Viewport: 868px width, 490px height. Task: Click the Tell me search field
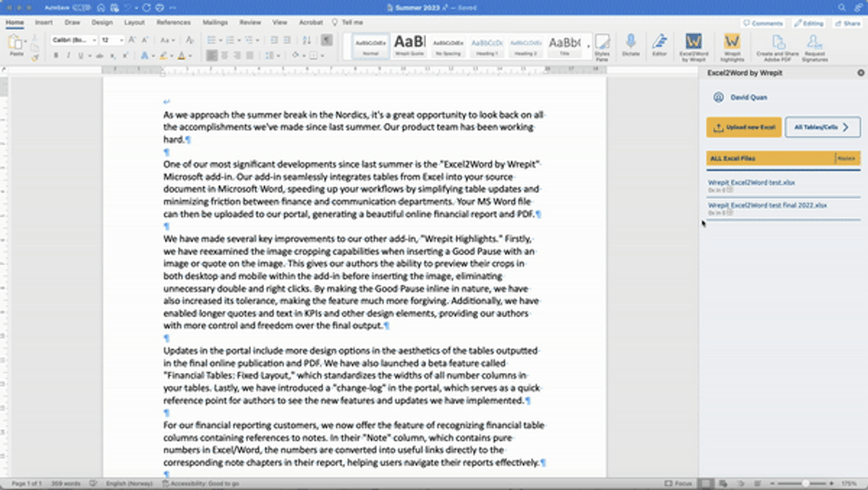pyautogui.click(x=348, y=22)
